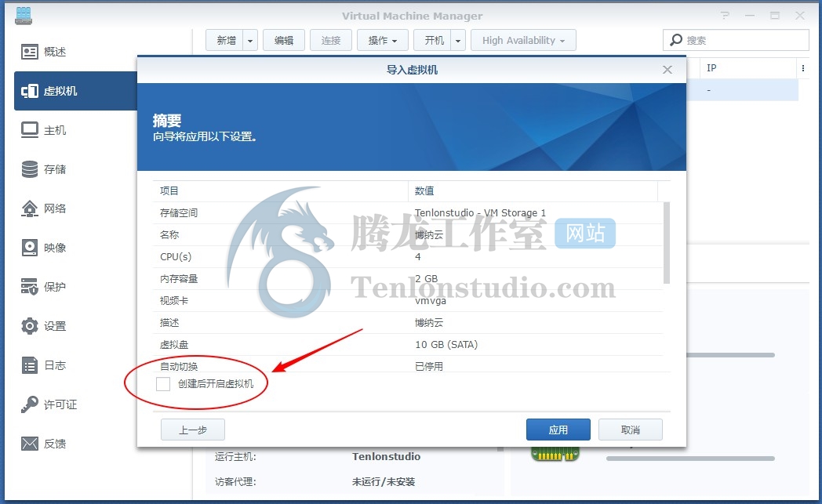Open the column options three-dot icon
This screenshot has height=504, width=822.
[x=803, y=68]
